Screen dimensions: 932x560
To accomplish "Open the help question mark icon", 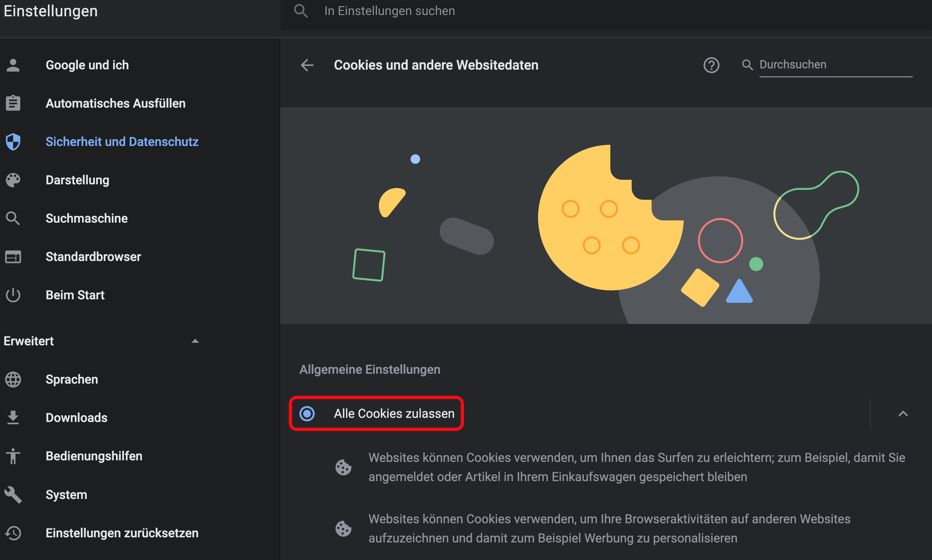I will (711, 65).
